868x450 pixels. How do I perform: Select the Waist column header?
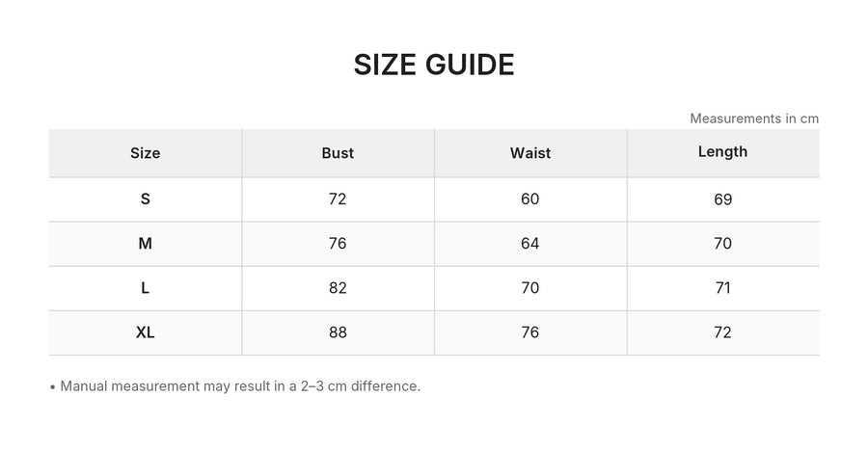point(530,153)
